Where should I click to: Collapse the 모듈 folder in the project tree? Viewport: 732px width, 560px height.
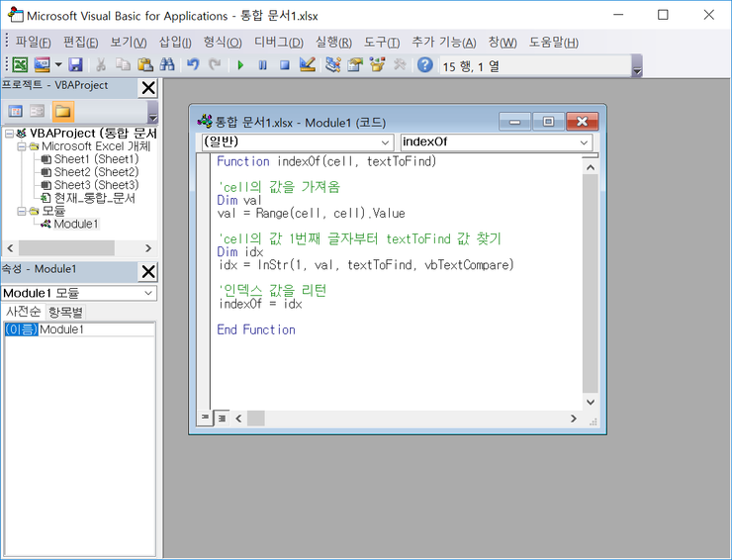(x=22, y=211)
